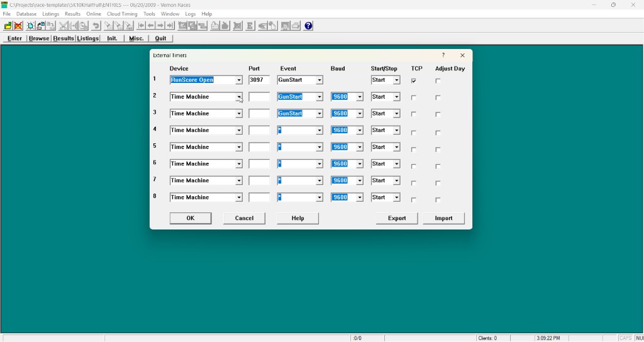Screen dimensions: 644x342
Task: Expand row 1 GunStart event dropdown
Action: (x=319, y=80)
